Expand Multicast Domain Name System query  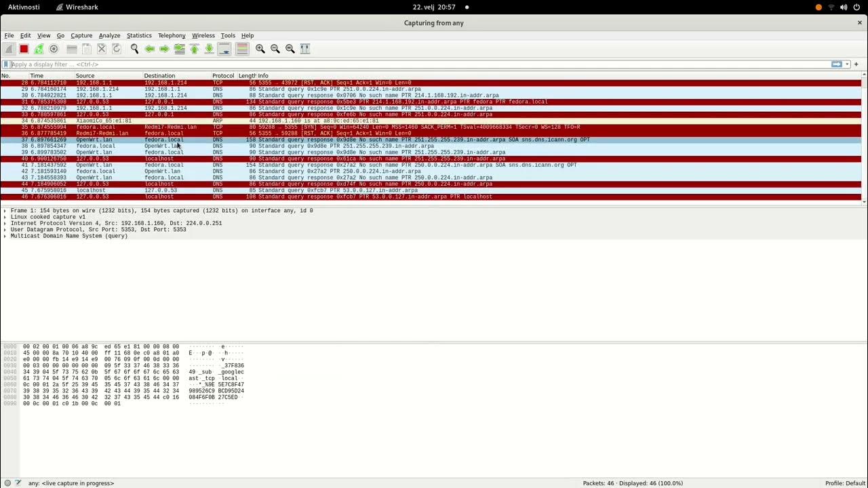(x=5, y=236)
